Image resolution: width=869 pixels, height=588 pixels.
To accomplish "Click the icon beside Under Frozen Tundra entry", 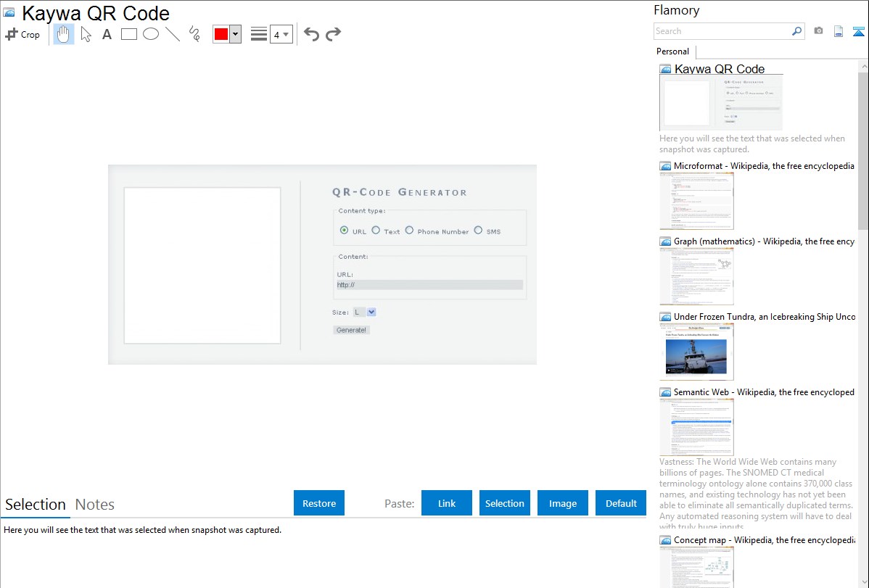I will coord(665,317).
